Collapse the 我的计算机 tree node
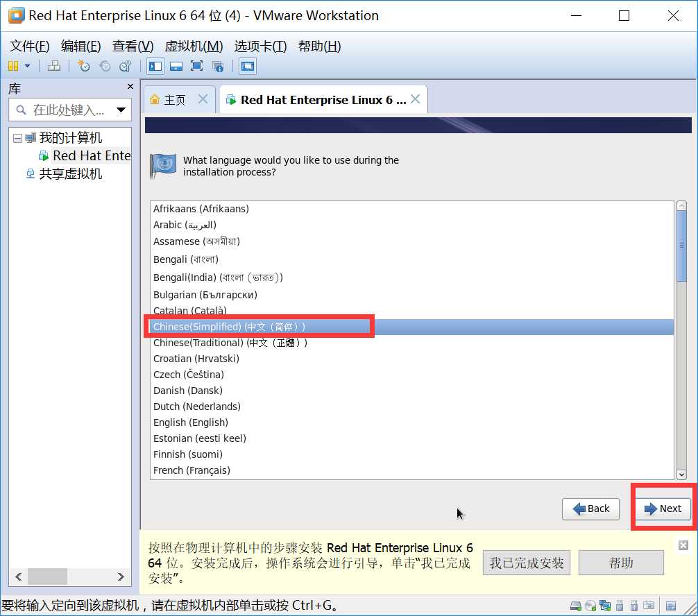The width and height of the screenshot is (698, 616). pyautogui.click(x=17, y=138)
